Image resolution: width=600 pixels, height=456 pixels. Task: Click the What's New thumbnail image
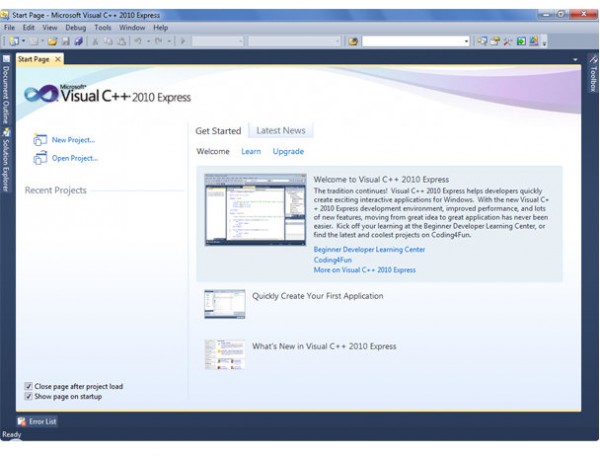(x=225, y=354)
